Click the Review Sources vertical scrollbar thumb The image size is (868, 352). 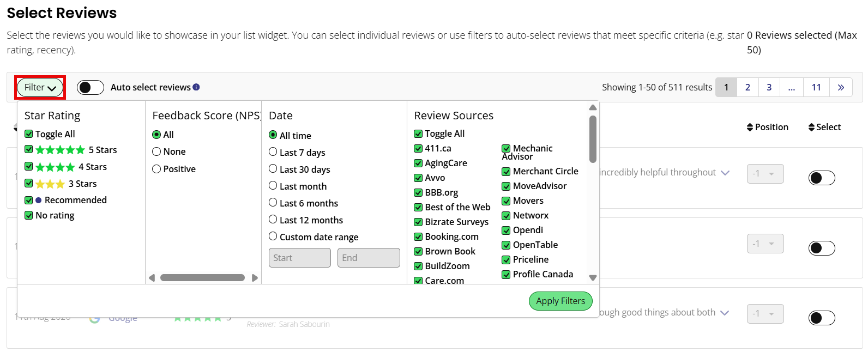pyautogui.click(x=593, y=139)
